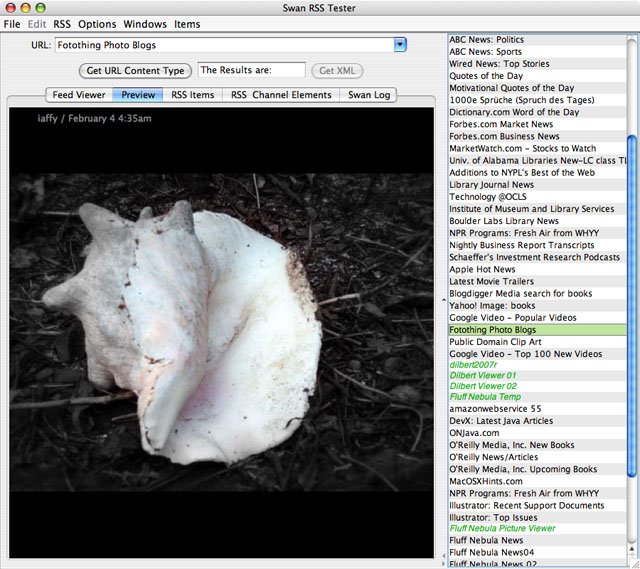Switch to the Feed Viewer tab
The image size is (640, 569).
tap(79, 95)
